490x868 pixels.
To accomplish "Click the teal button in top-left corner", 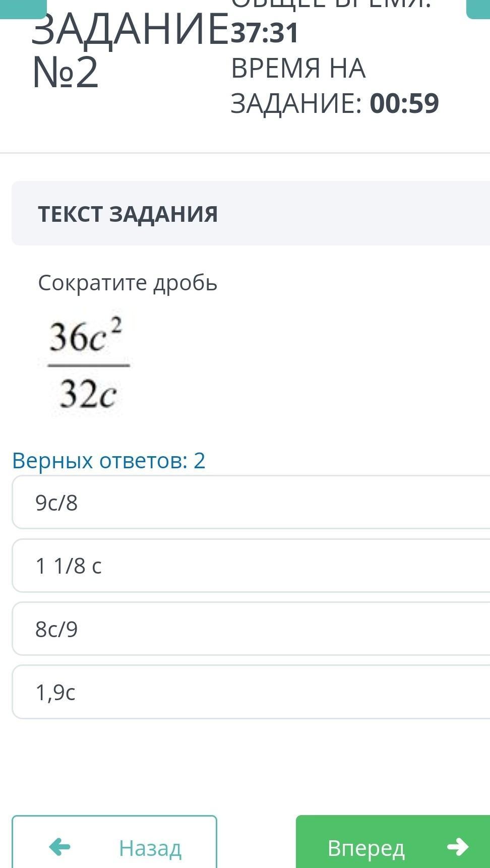I will point(23,8).
